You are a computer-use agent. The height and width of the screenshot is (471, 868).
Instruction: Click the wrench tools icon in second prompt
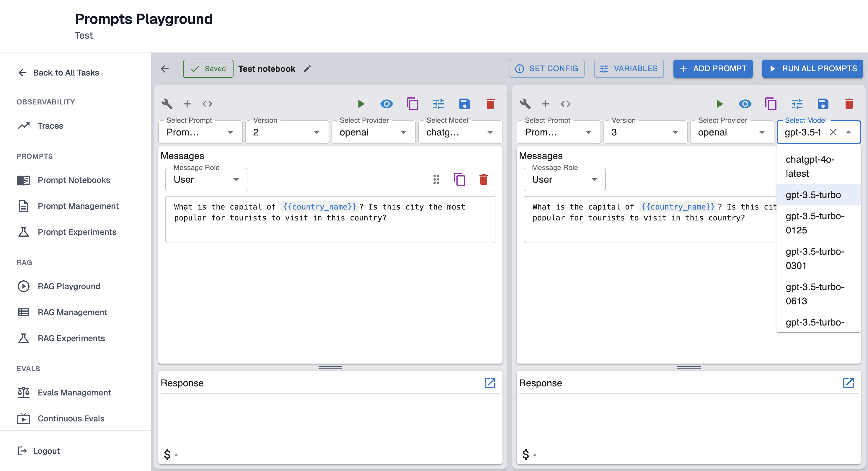525,104
